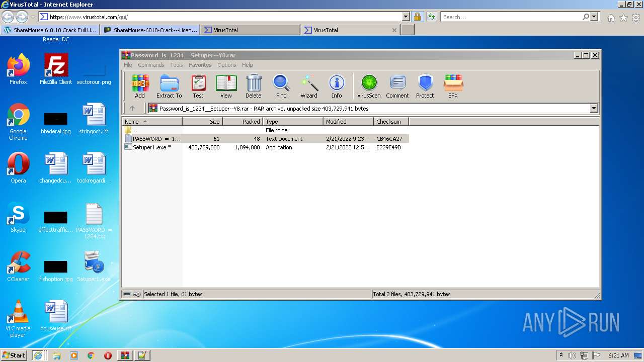Open a new IE tab
The width and height of the screenshot is (644, 362).
(408, 30)
